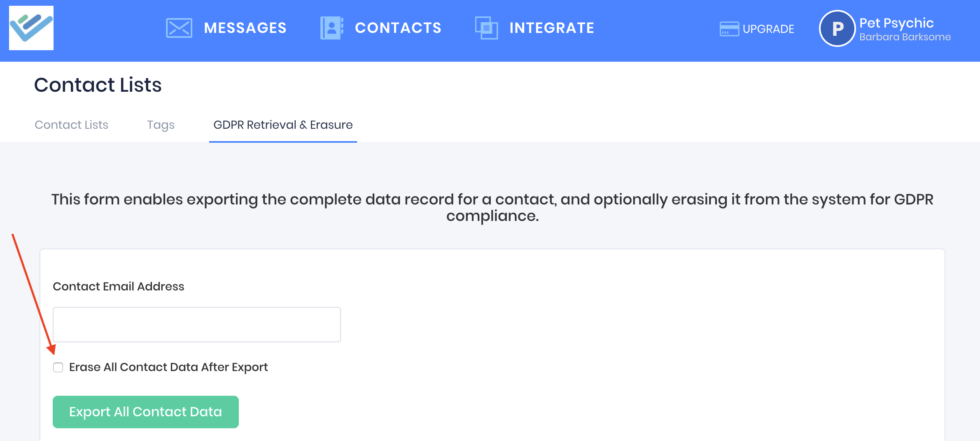Click the Upgrade credit card icon
The width and height of the screenshot is (980, 441).
(729, 29)
